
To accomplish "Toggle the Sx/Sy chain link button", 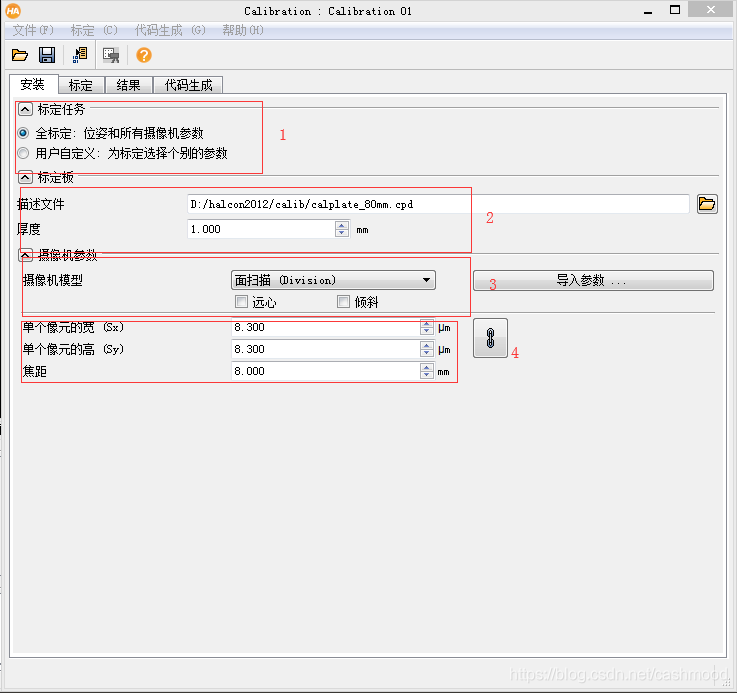I will (x=490, y=338).
